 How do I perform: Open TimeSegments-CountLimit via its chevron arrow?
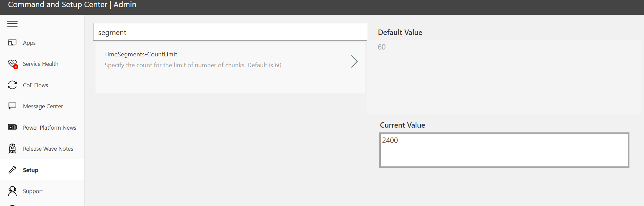pos(354,61)
